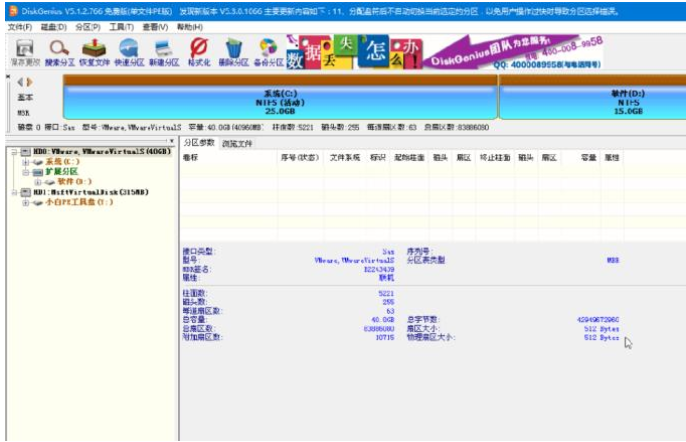Click the 分区表类型 value MBR

click(613, 260)
